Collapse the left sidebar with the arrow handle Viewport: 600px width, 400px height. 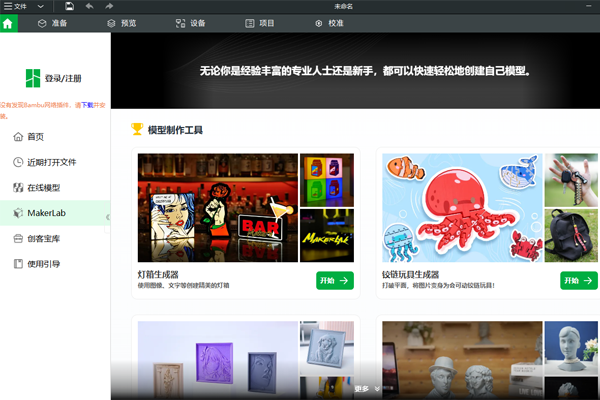tap(108, 216)
